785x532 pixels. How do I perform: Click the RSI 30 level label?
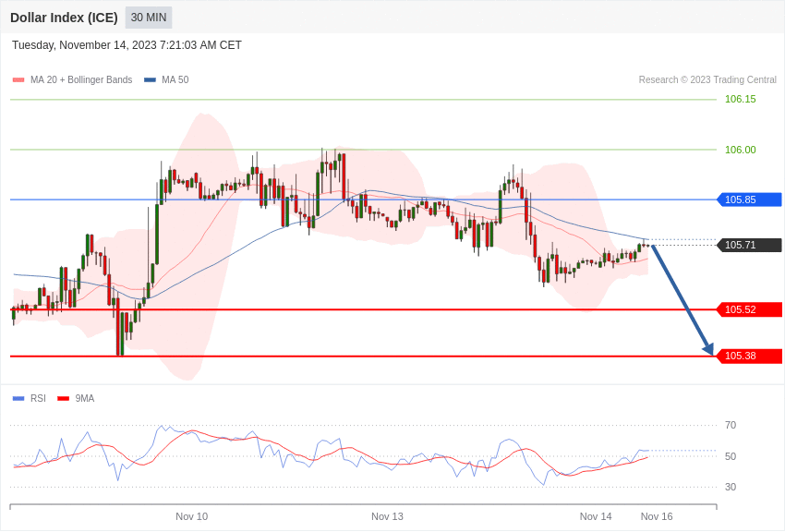[731, 487]
